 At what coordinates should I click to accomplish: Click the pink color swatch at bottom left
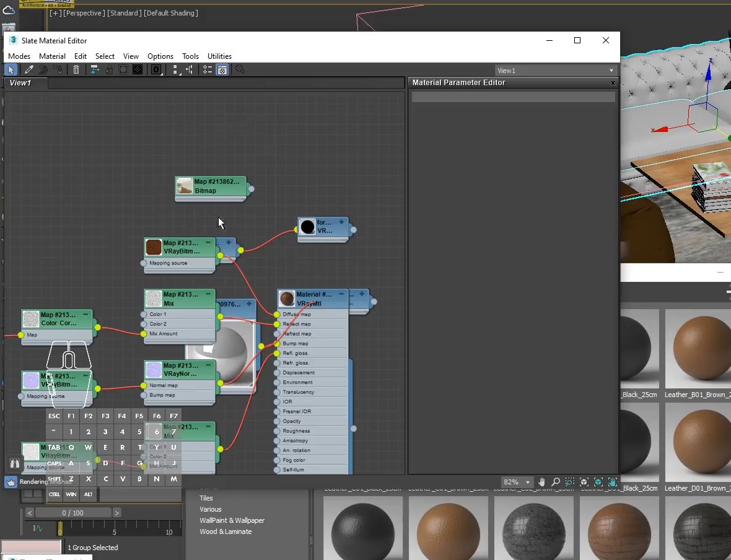31,548
